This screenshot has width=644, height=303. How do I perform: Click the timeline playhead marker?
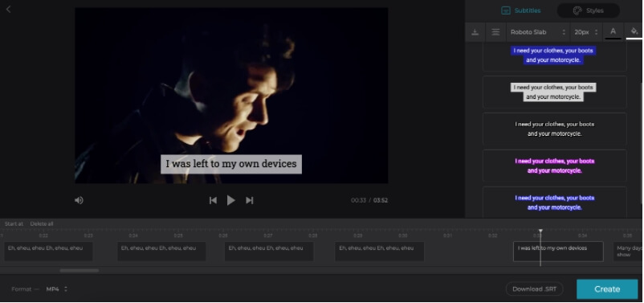(x=540, y=231)
